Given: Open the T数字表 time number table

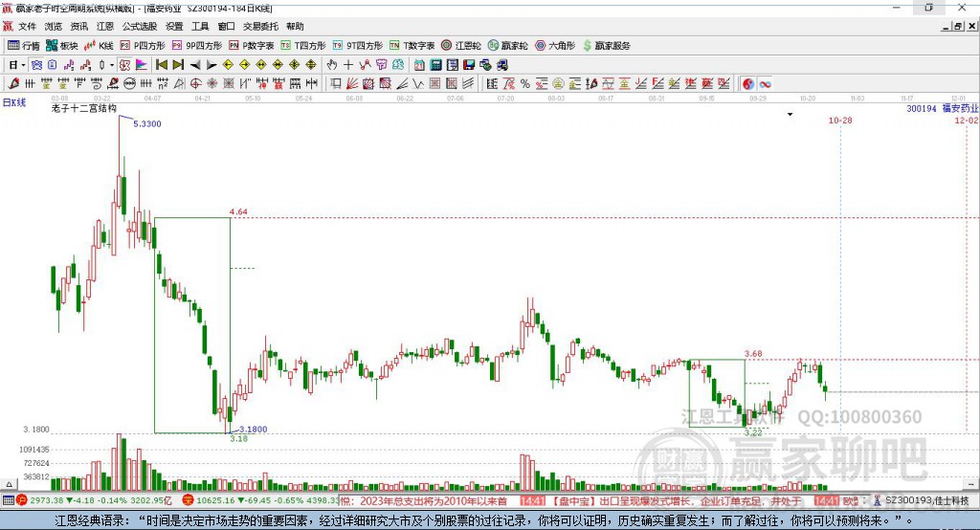Looking at the screenshot, I should pos(412,46).
